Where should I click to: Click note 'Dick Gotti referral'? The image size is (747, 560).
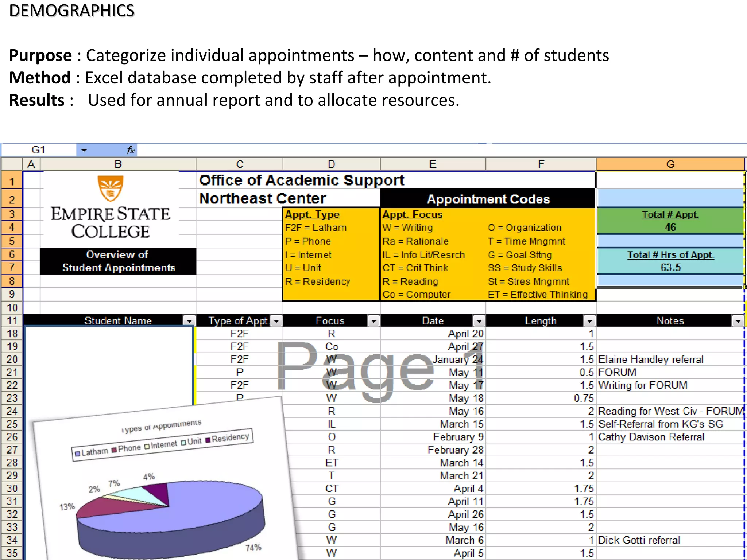coord(639,540)
